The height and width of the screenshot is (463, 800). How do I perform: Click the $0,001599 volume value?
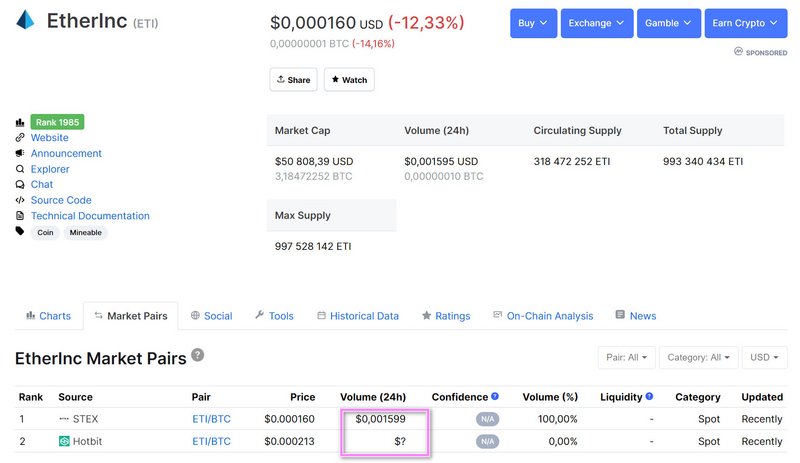coord(381,419)
